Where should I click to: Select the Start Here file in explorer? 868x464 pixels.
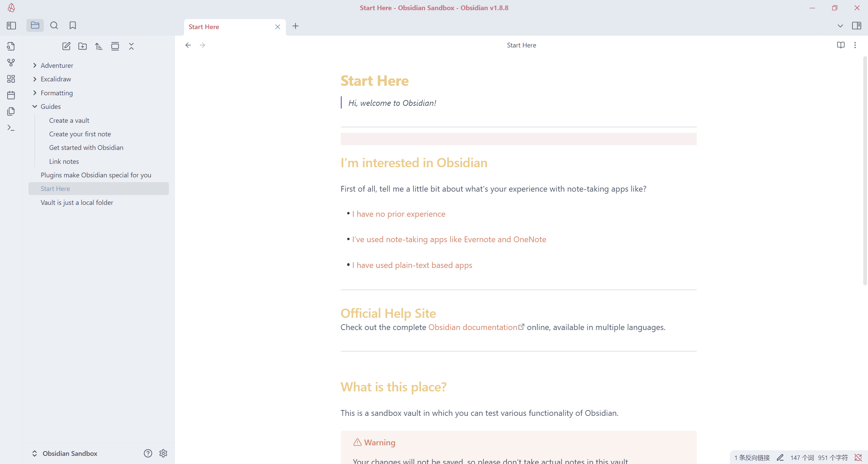(99, 189)
